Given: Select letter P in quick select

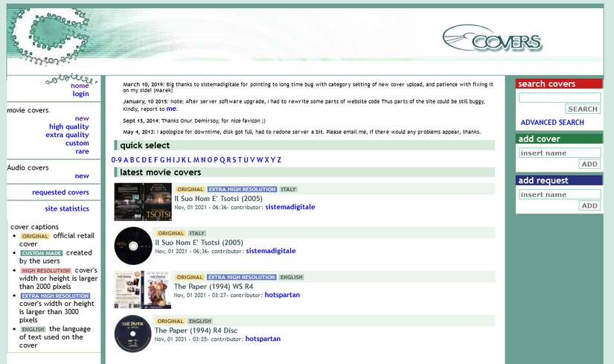Looking at the screenshot, I should click(216, 160).
